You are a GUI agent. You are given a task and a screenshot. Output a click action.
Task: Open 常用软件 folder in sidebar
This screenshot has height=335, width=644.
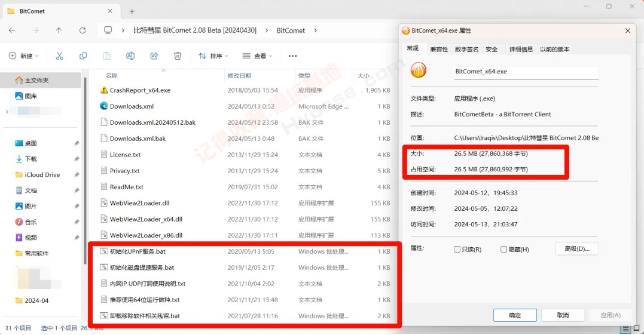click(32, 253)
